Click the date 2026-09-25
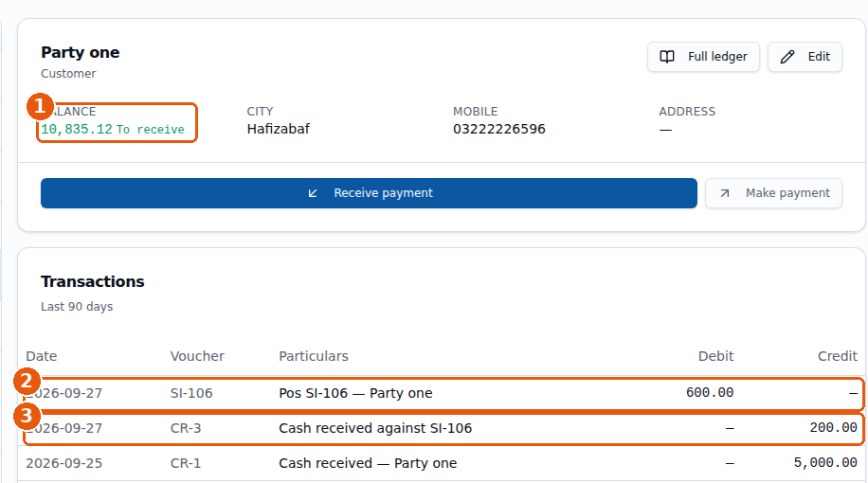 click(x=64, y=463)
